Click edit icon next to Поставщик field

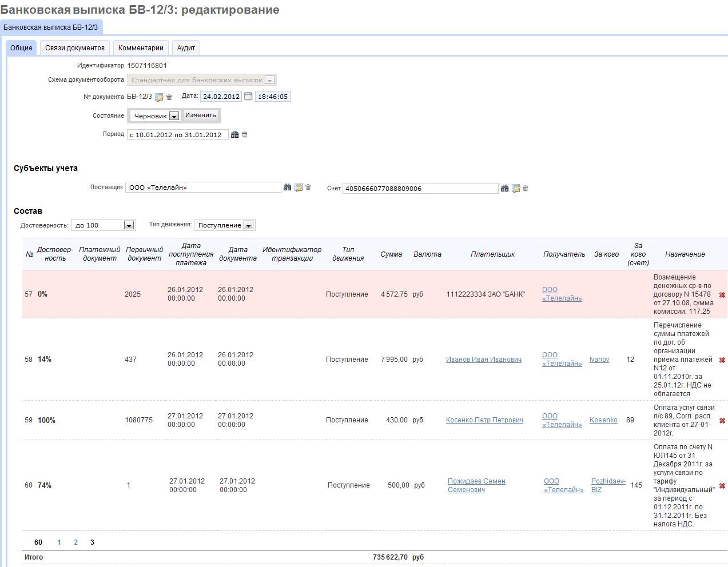coord(299,187)
